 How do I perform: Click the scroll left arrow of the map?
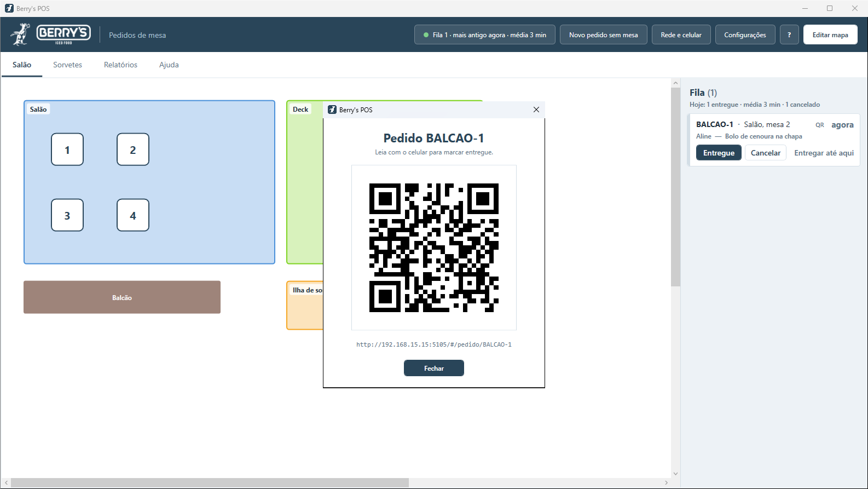click(6, 482)
